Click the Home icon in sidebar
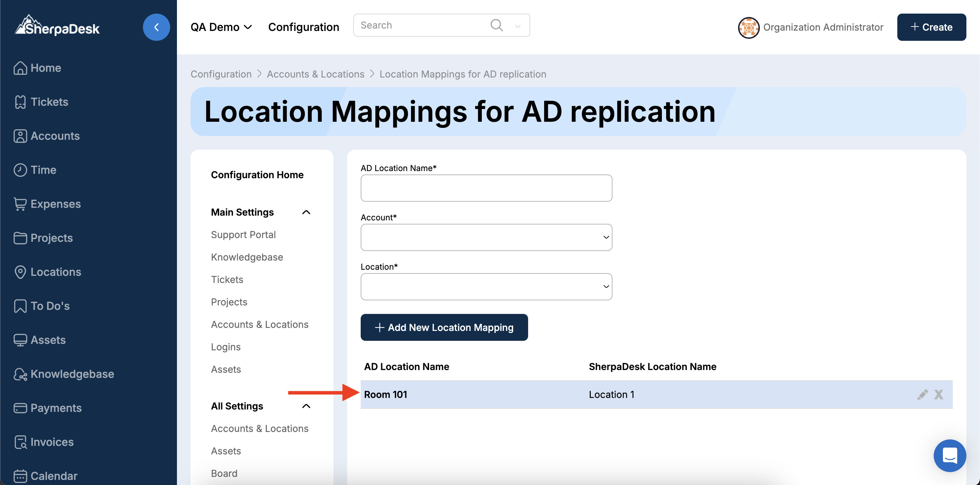Screen dimensions: 980x485 pos(20,68)
